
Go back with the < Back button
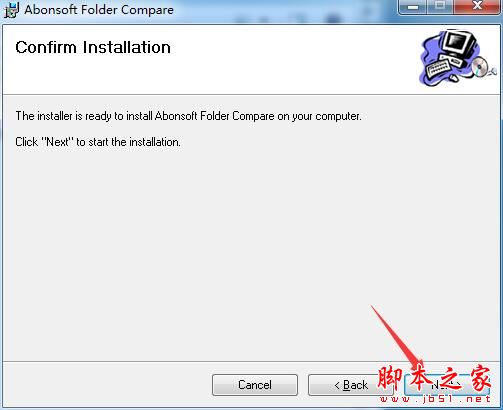351,385
